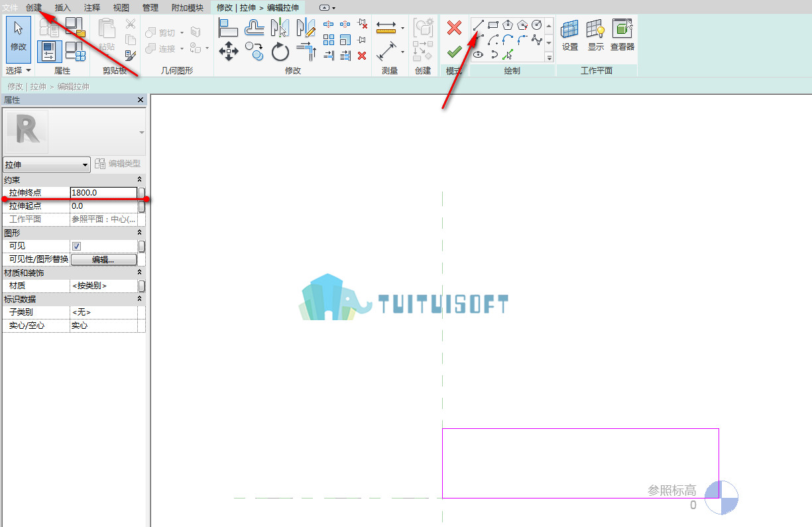Screen dimensions: 812x527
Task: Select the Modify (修改) arrow tool
Action: [19, 39]
